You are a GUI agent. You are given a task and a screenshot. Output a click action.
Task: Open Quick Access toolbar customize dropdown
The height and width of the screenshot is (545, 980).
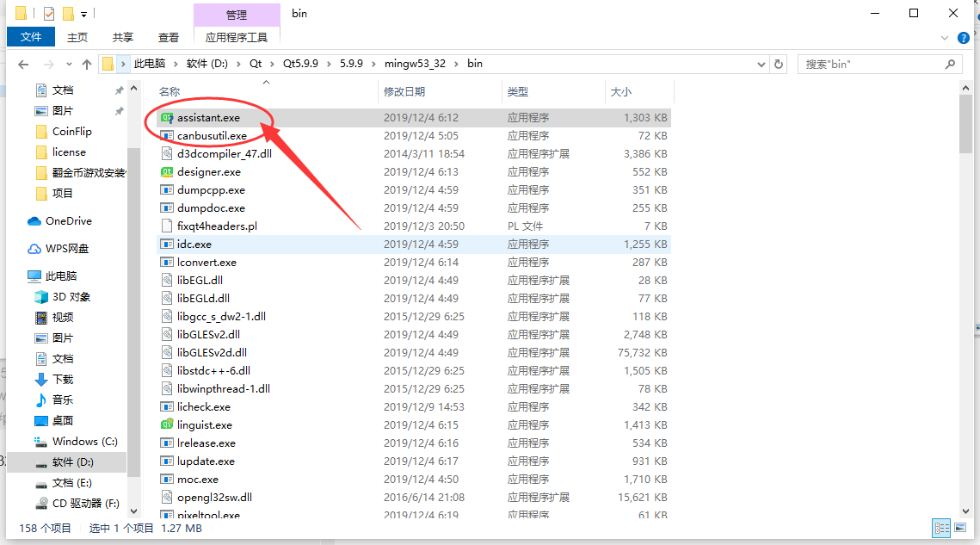[x=83, y=14]
